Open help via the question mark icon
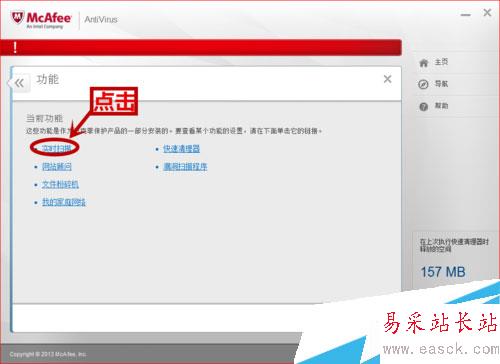The width and height of the screenshot is (500, 364). tap(423, 107)
